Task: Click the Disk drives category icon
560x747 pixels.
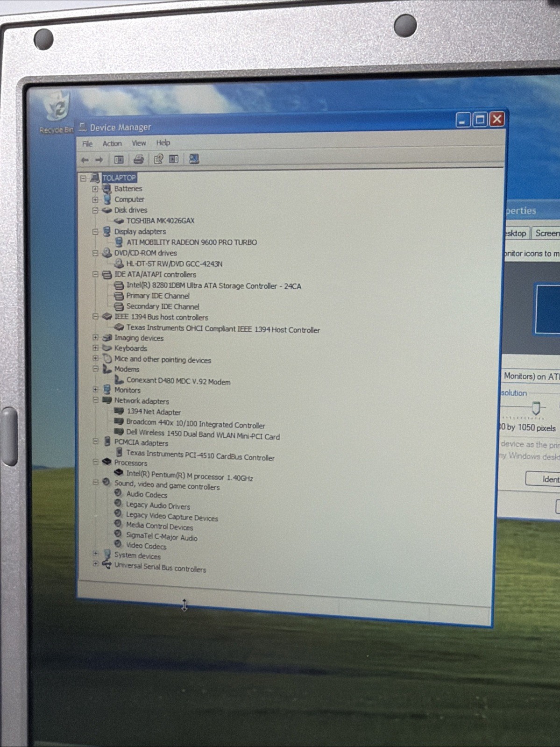Action: pyautogui.click(x=107, y=210)
